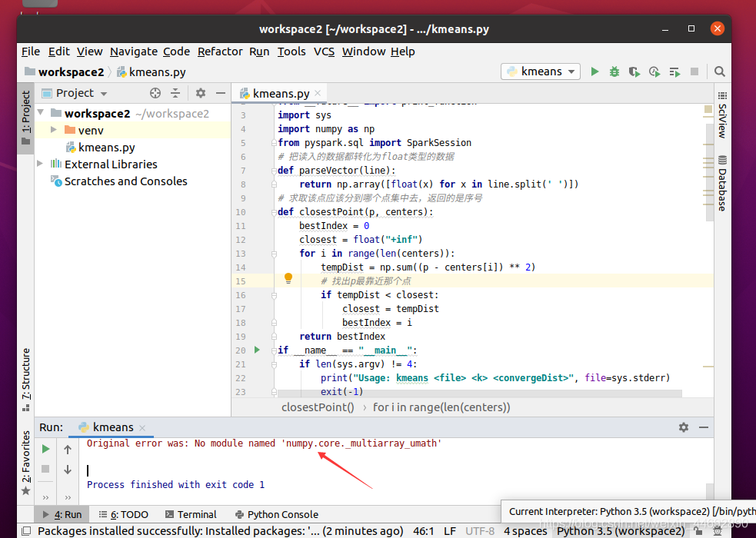This screenshot has width=756, height=538.
Task: Click the Run panel stop square
Action: (45, 469)
